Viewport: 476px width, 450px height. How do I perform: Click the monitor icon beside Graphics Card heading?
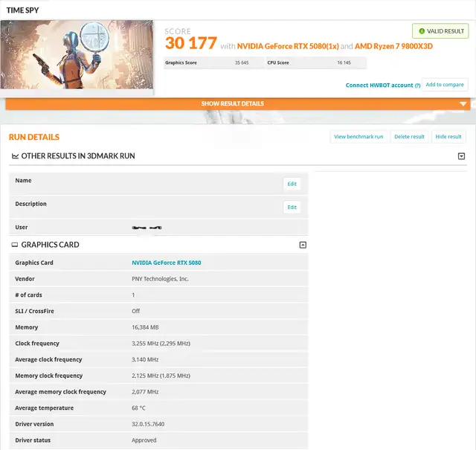pos(15,245)
